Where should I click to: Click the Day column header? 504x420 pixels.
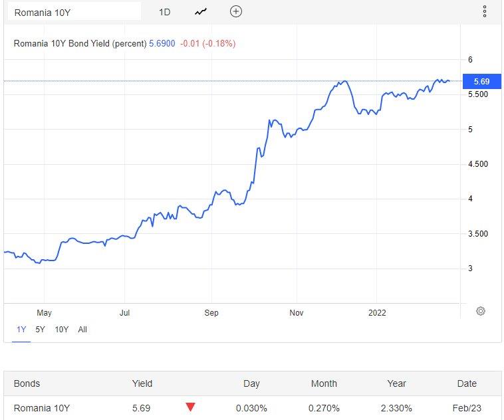[x=251, y=383]
